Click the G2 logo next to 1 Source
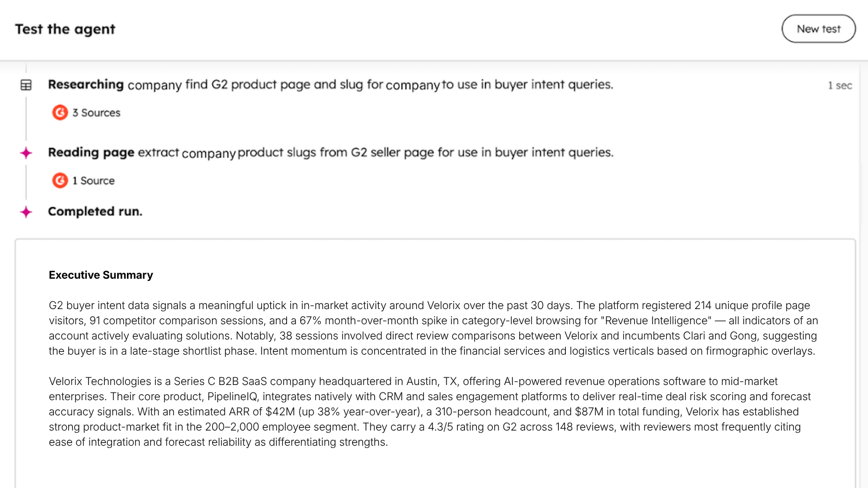The image size is (868, 488). (x=60, y=180)
